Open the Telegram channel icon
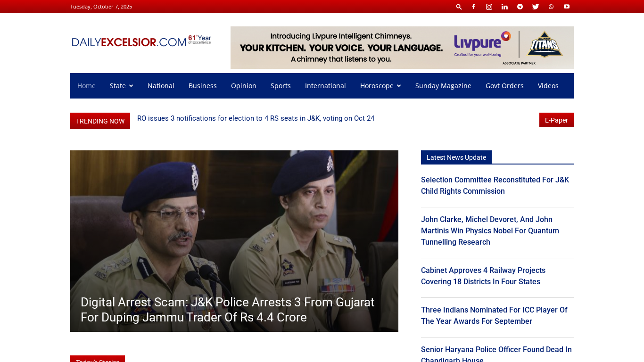 520,7
